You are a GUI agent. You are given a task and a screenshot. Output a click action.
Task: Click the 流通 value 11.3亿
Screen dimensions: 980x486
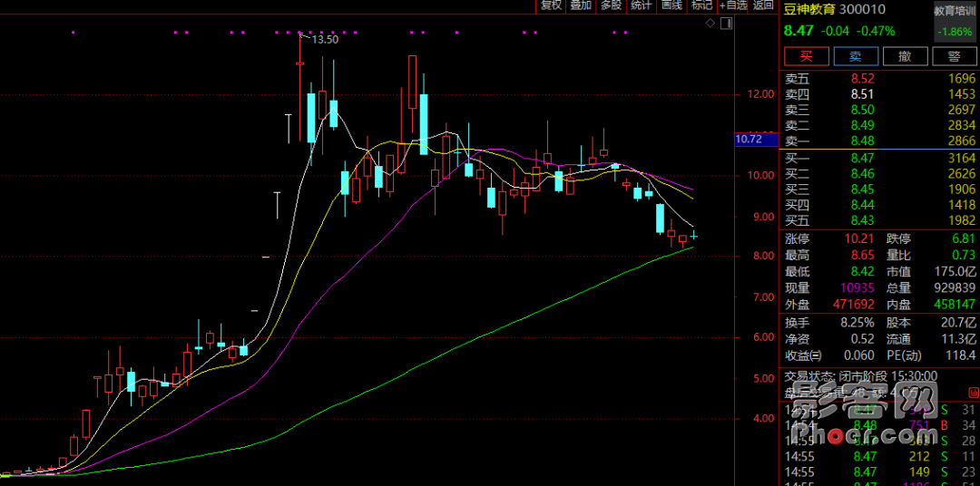click(x=959, y=339)
